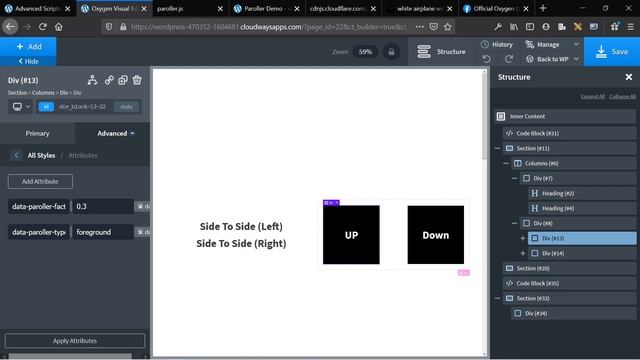Image resolution: width=640 pixels, height=360 pixels.
Task: Switch to the Paroller Demo browser tab
Action: (267, 8)
